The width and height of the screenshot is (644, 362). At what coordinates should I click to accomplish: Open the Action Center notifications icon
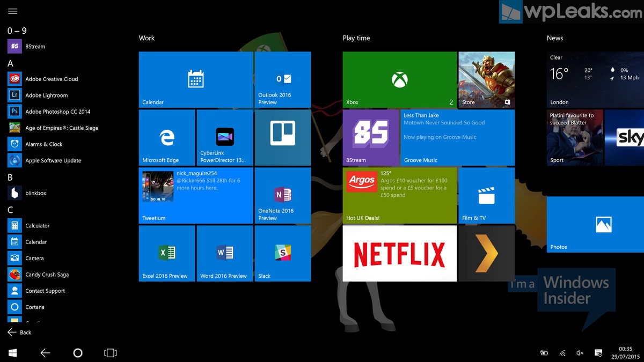tap(598, 353)
